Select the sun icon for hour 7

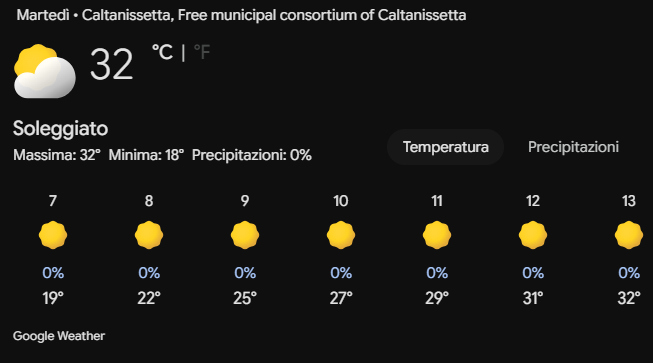(x=53, y=235)
